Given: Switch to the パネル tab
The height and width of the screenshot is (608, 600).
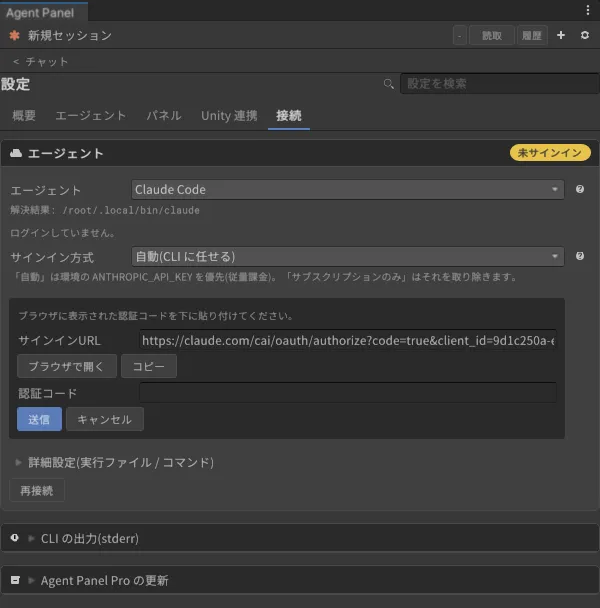Looking at the screenshot, I should pos(164,116).
